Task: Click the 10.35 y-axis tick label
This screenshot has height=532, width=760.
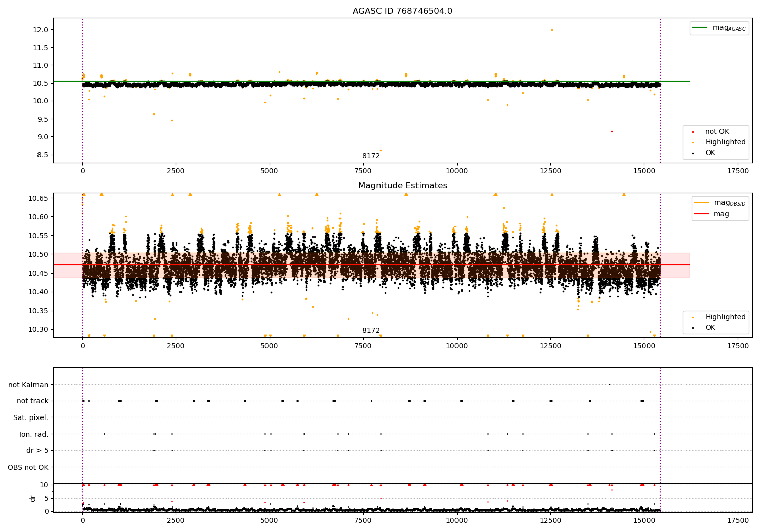Action: (39, 311)
